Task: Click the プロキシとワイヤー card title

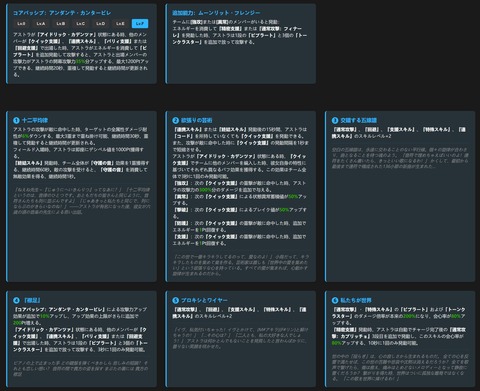Action: tap(204, 300)
